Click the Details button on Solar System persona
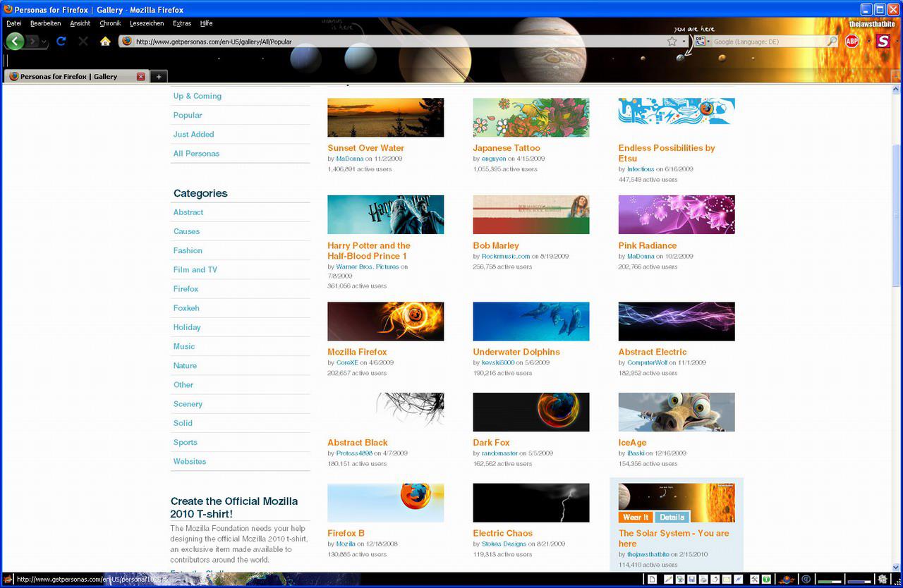This screenshot has width=903, height=588. (672, 517)
